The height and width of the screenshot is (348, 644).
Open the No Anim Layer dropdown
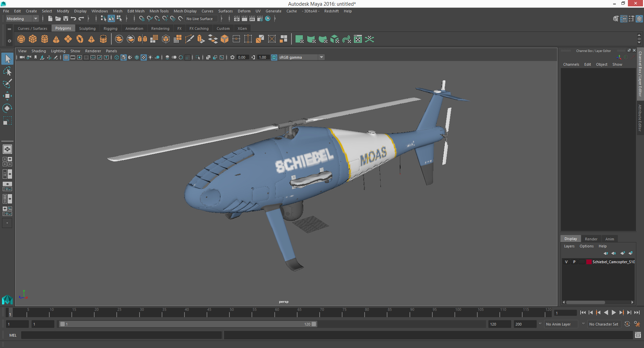click(561, 324)
